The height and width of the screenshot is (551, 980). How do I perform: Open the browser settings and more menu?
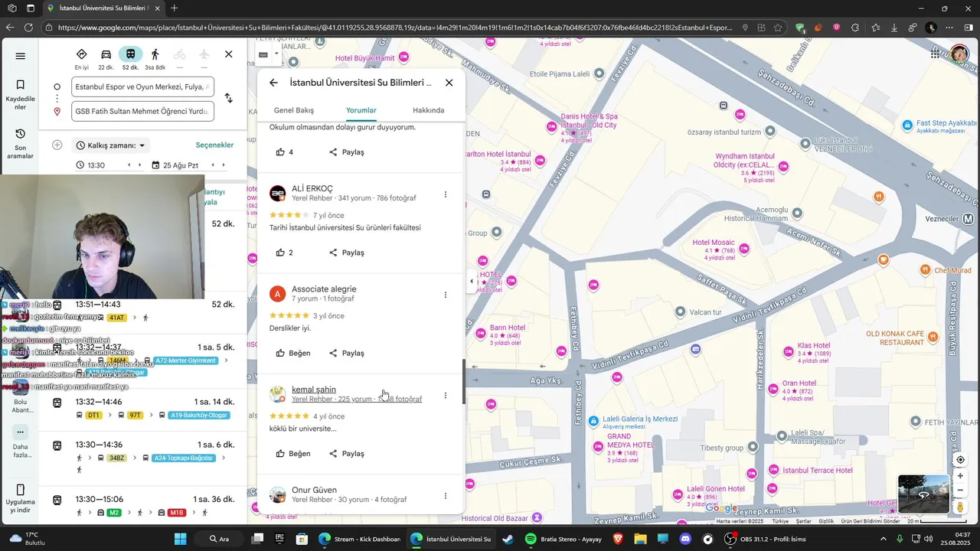[949, 28]
